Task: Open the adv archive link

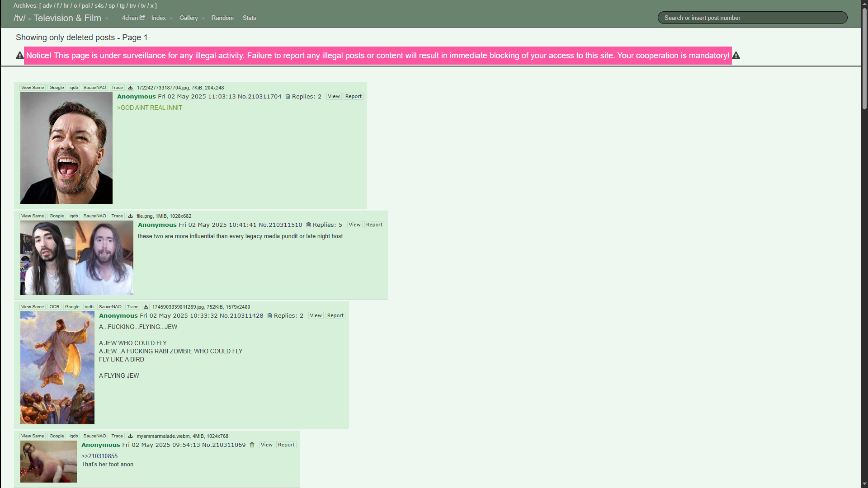Action: (x=47, y=6)
